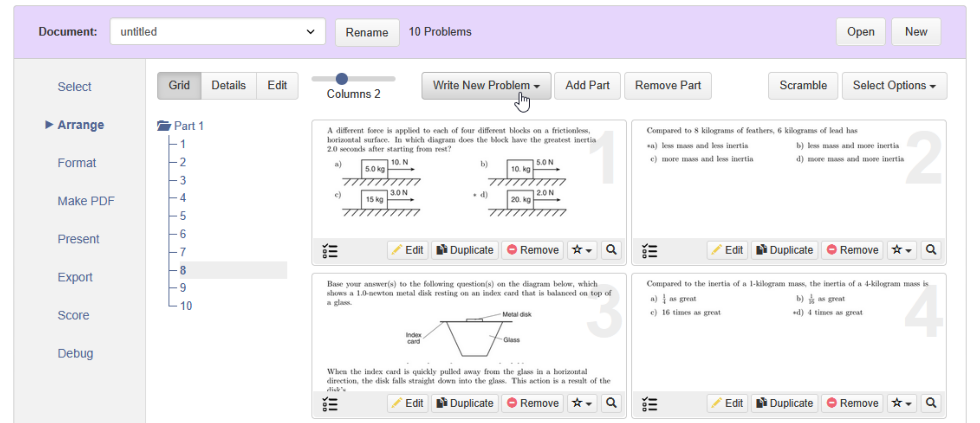Screen dimensions: 980x423
Task: Open the Select Options dropdown
Action: (894, 86)
